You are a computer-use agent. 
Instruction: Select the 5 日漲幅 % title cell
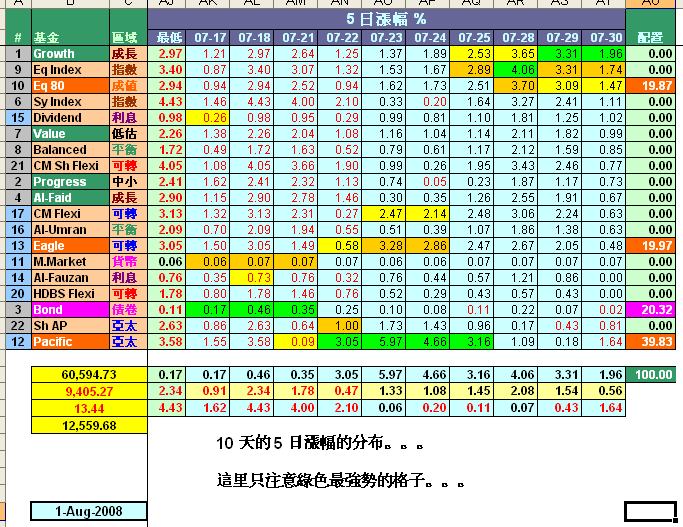pos(385,19)
